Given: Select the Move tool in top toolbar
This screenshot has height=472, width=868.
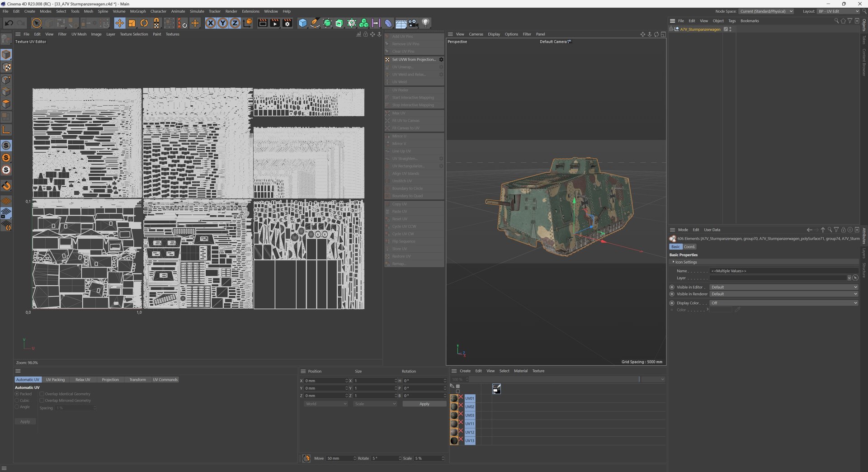Looking at the screenshot, I should click(119, 23).
